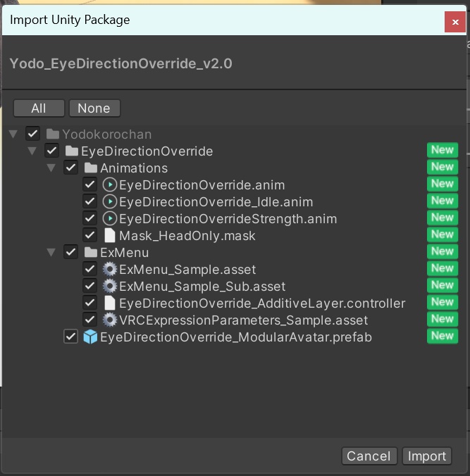The image size is (470, 476).
Task: Uncheck EyeDirectionOverride.anim checkbox
Action: click(x=90, y=184)
